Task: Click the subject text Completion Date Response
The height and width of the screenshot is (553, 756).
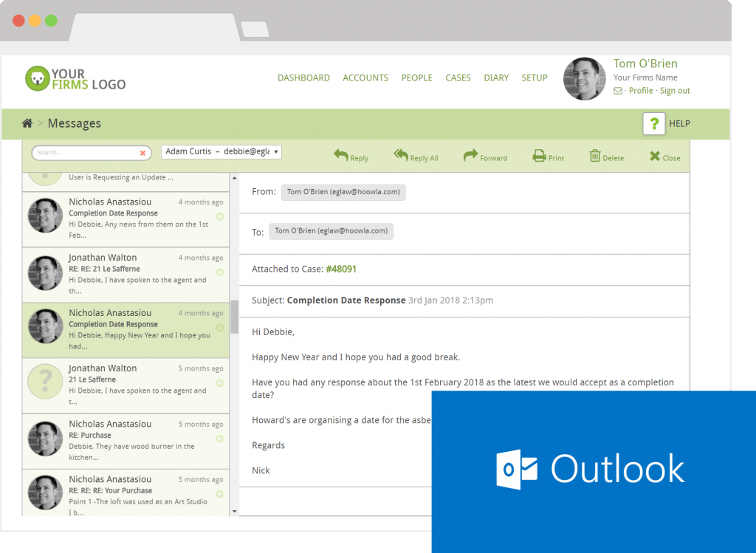Action: (346, 300)
